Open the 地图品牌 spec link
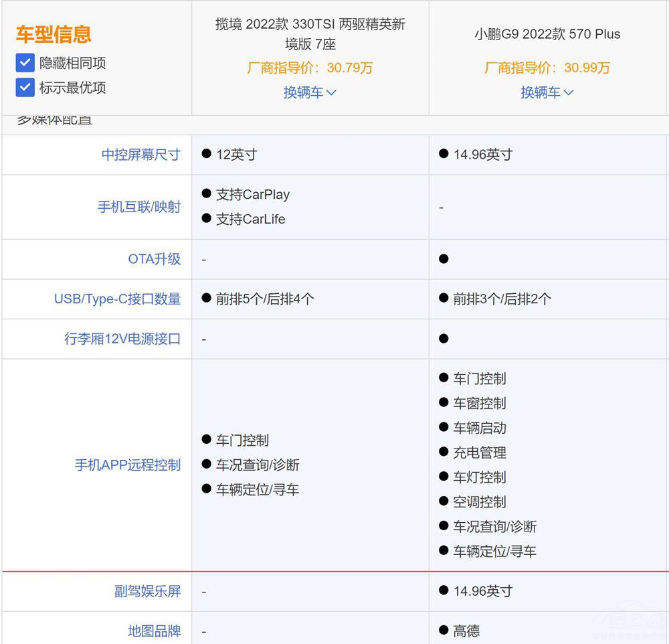Image resolution: width=669 pixels, height=644 pixels. tap(155, 630)
